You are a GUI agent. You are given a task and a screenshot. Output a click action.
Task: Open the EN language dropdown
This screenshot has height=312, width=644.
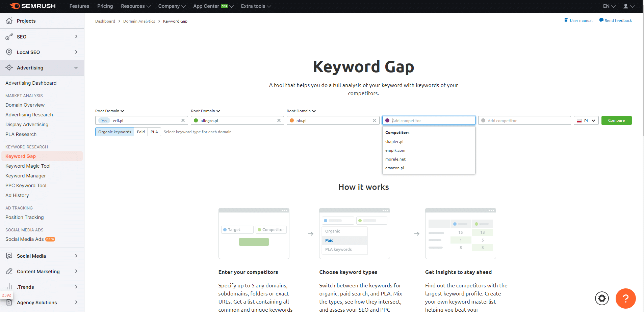609,6
